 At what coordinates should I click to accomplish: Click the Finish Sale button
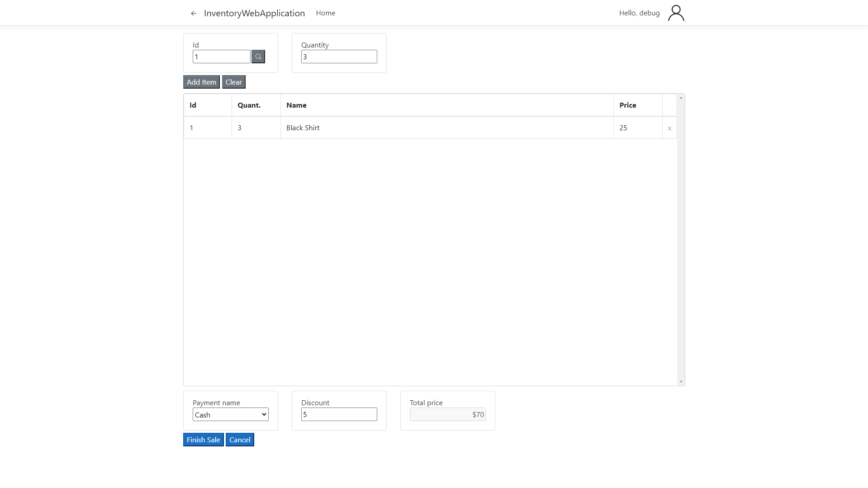click(204, 440)
